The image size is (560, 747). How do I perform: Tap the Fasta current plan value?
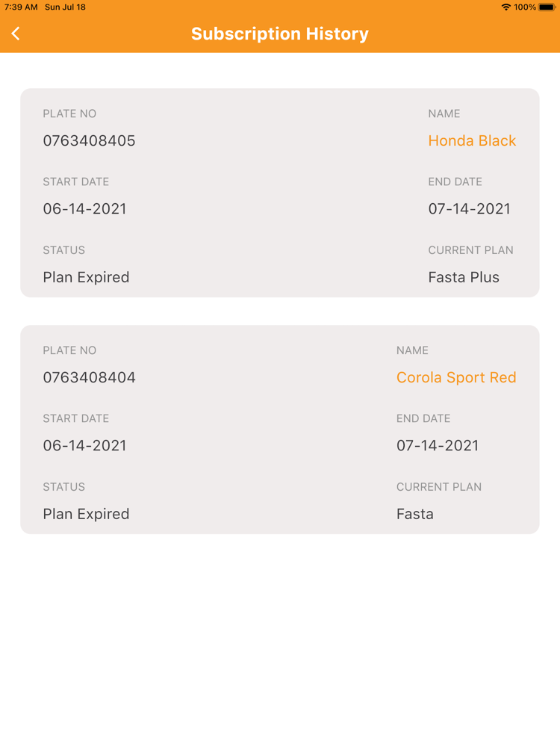pyautogui.click(x=414, y=514)
